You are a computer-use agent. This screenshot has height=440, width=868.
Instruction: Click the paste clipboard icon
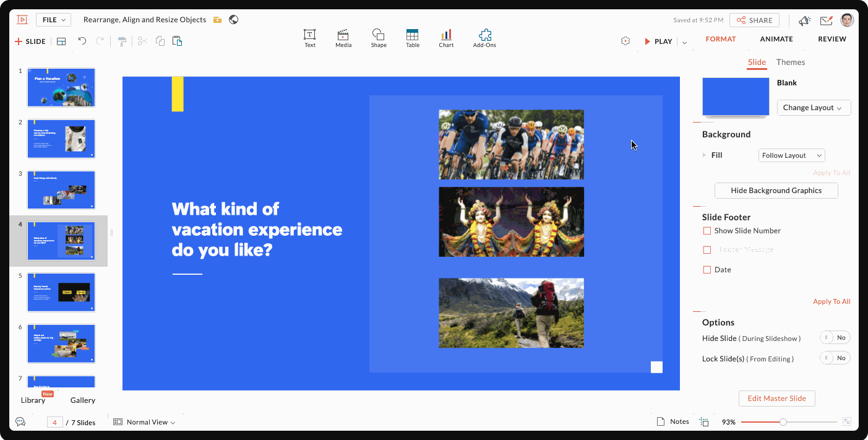click(x=178, y=41)
